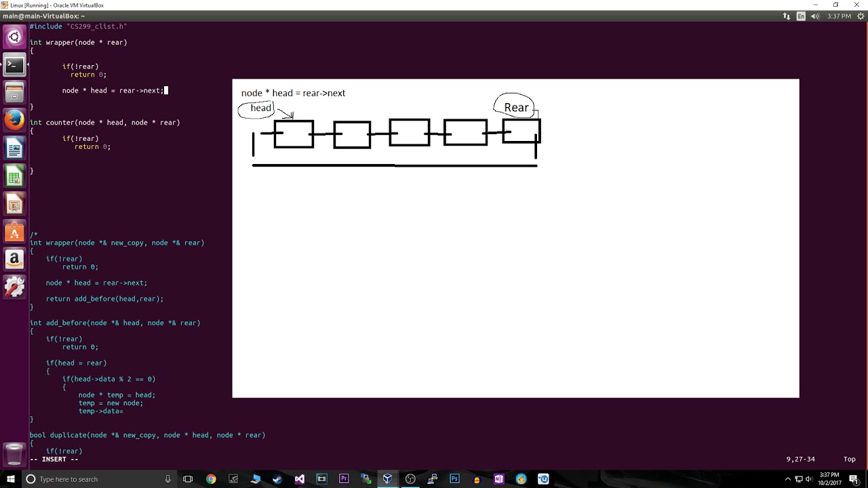Click the line int wrapper(node * rear)
Viewport: 868px width, 488px height.
[78, 43]
